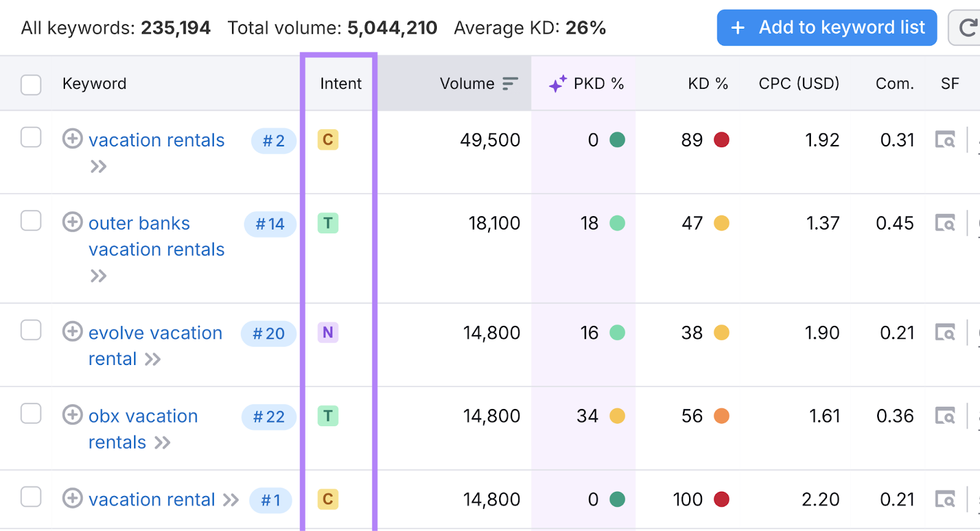Check the vacation rentals row checkbox
Image resolution: width=980 pixels, height=531 pixels.
point(31,138)
